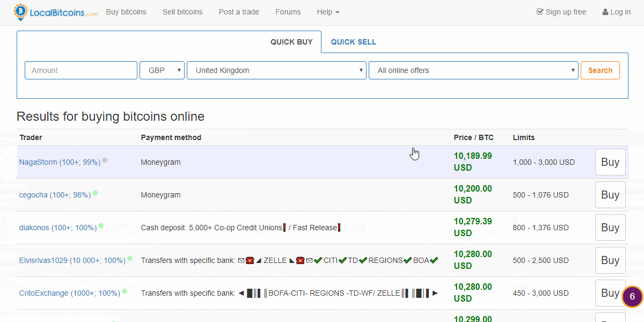Open the Forums navigation link
The image size is (644, 322).
(288, 12)
